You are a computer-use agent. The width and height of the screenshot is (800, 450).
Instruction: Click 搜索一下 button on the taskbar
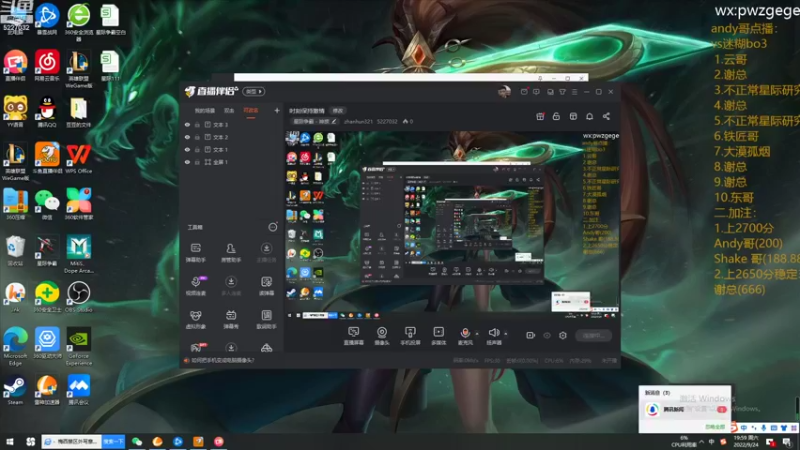(114, 441)
